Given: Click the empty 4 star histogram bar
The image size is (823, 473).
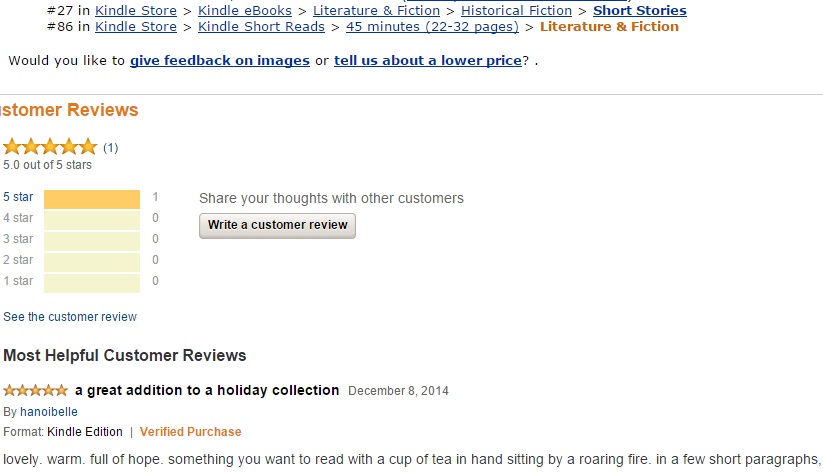Looking at the screenshot, I should (92, 219).
